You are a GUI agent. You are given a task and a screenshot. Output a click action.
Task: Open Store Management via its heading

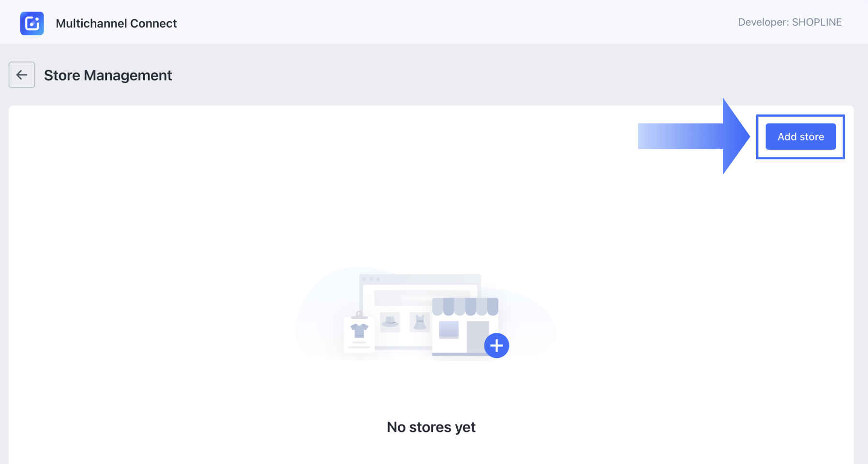[107, 75]
